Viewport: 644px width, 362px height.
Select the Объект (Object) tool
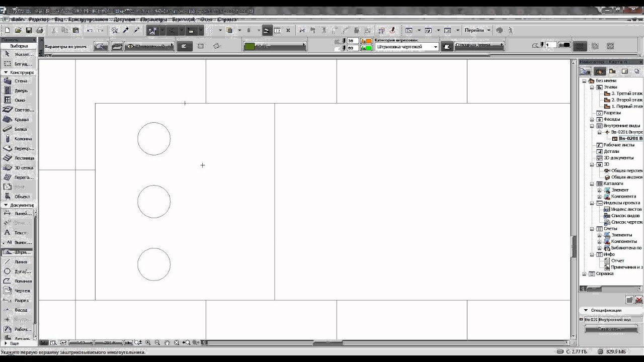(18, 197)
